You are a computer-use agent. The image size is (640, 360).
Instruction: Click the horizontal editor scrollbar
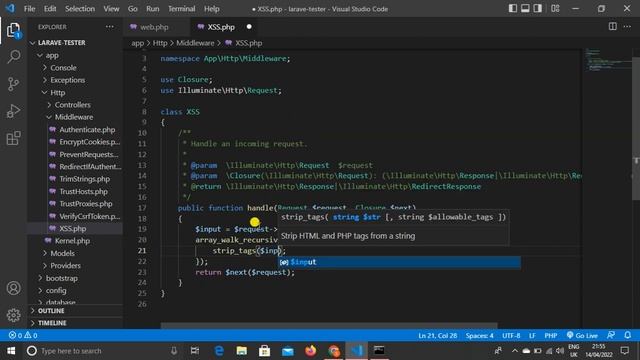point(329,326)
